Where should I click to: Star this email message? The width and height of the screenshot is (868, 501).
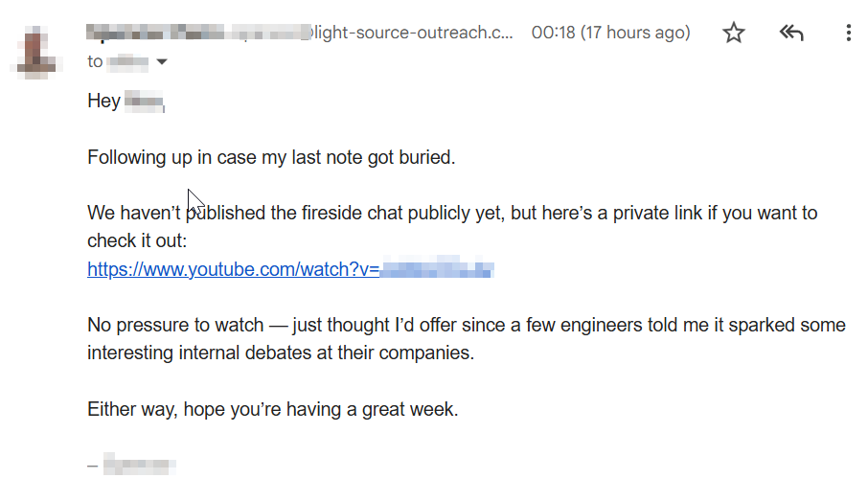click(734, 34)
